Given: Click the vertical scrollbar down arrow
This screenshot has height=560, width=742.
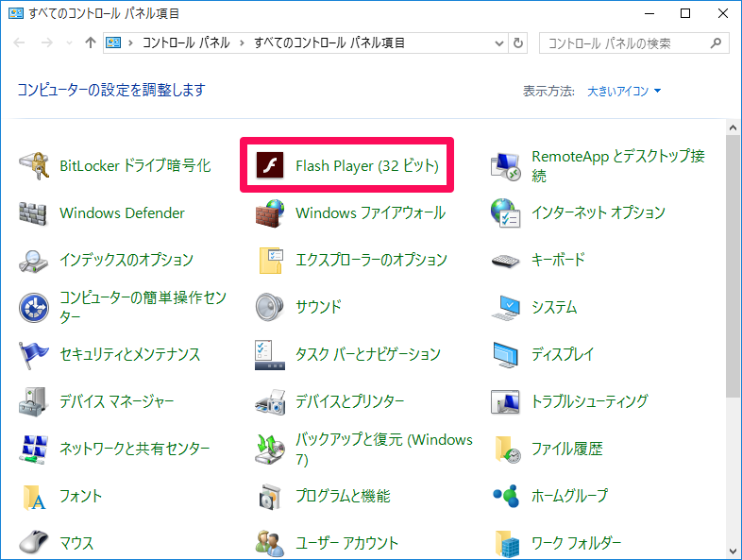Looking at the screenshot, I should [733, 552].
